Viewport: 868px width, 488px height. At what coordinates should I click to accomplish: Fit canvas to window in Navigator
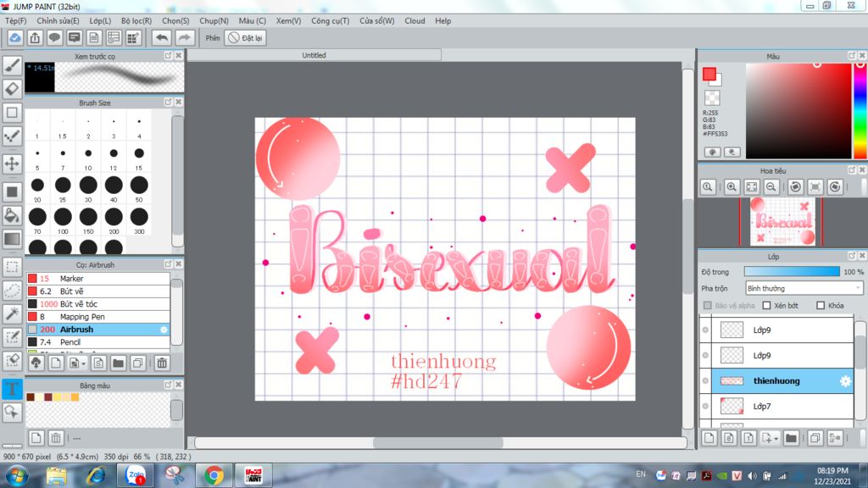(x=751, y=187)
